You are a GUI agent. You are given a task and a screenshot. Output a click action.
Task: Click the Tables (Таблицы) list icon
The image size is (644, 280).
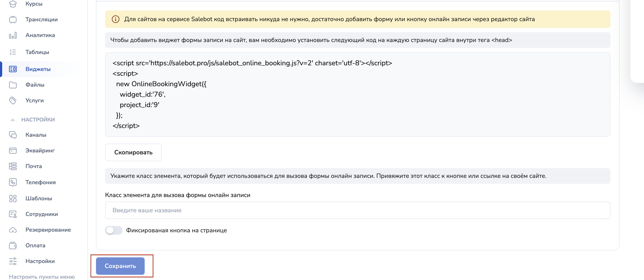pos(13,52)
